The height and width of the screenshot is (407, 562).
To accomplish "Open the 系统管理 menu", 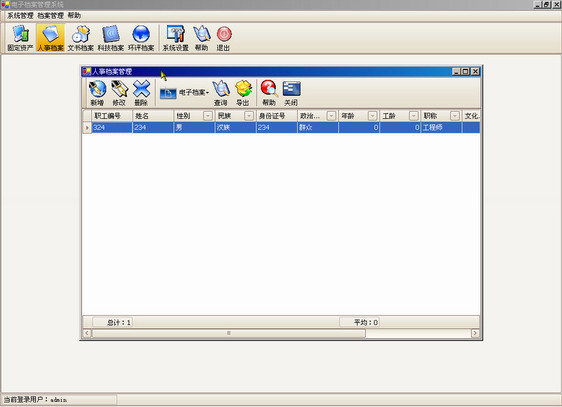I will tap(20, 15).
